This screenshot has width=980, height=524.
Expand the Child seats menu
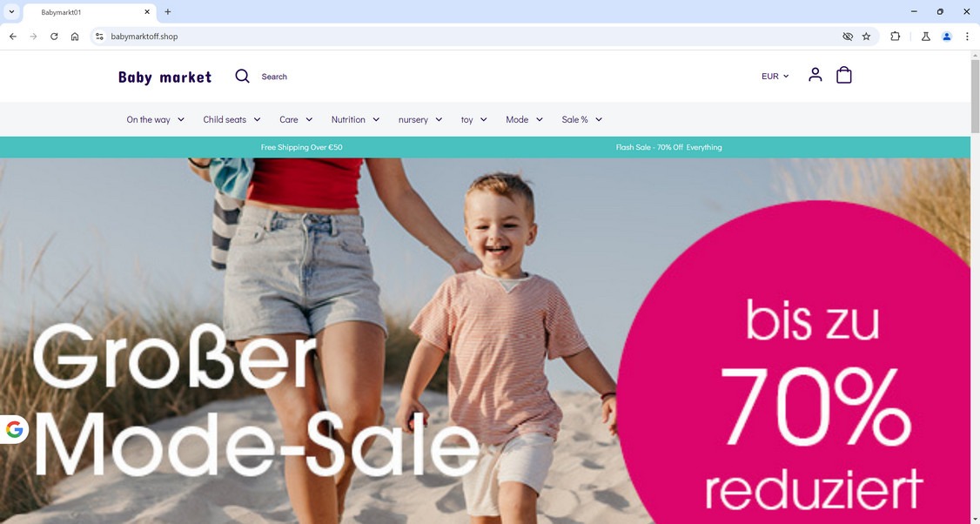[232, 119]
